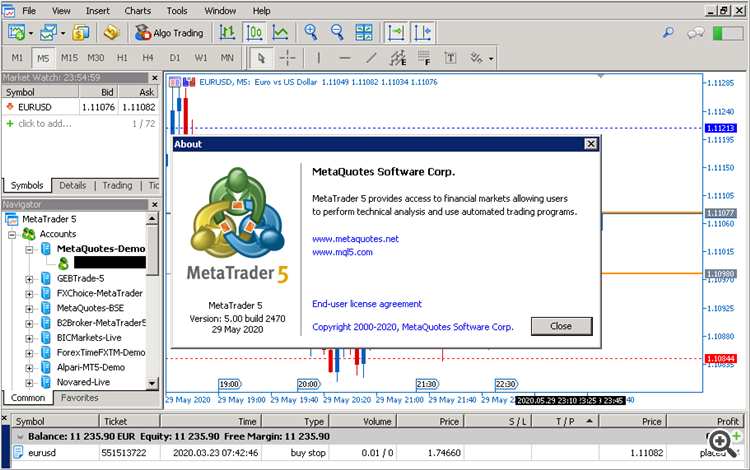The height and width of the screenshot is (470, 750).
Task: Switch to Favorites tab in Navigator
Action: [x=79, y=398]
